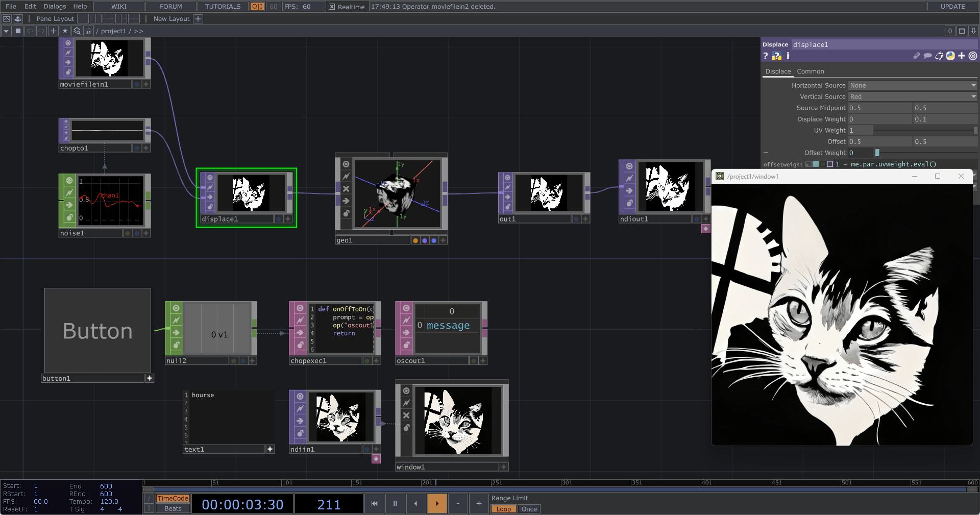Image resolution: width=980 pixels, height=515 pixels.
Task: Click the star bookmark icon in the path bar
Action: 65,31
